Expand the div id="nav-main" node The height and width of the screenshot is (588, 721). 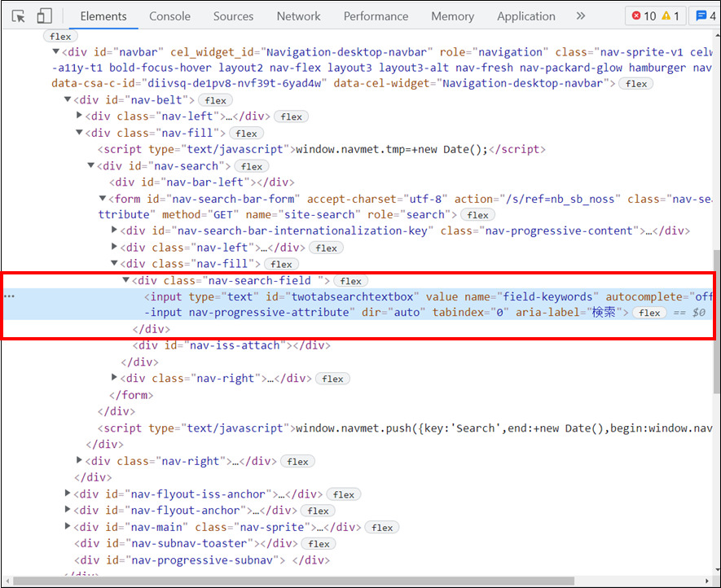68,526
